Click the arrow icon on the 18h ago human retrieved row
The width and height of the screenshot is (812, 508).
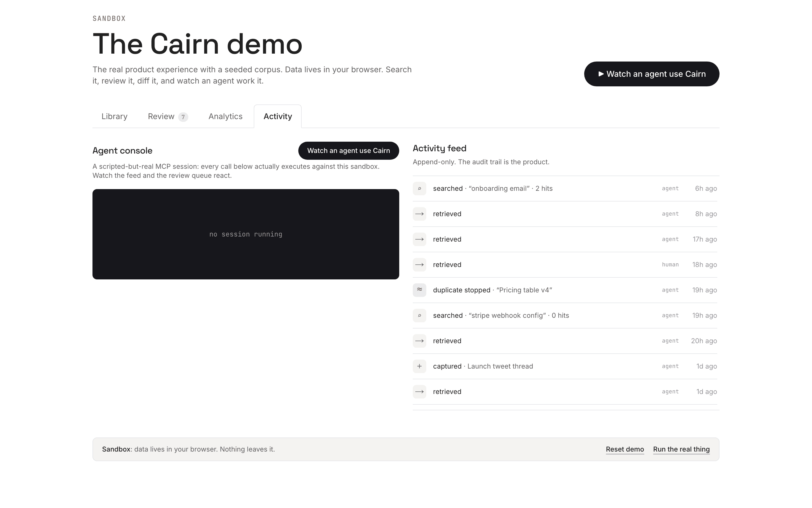click(420, 265)
